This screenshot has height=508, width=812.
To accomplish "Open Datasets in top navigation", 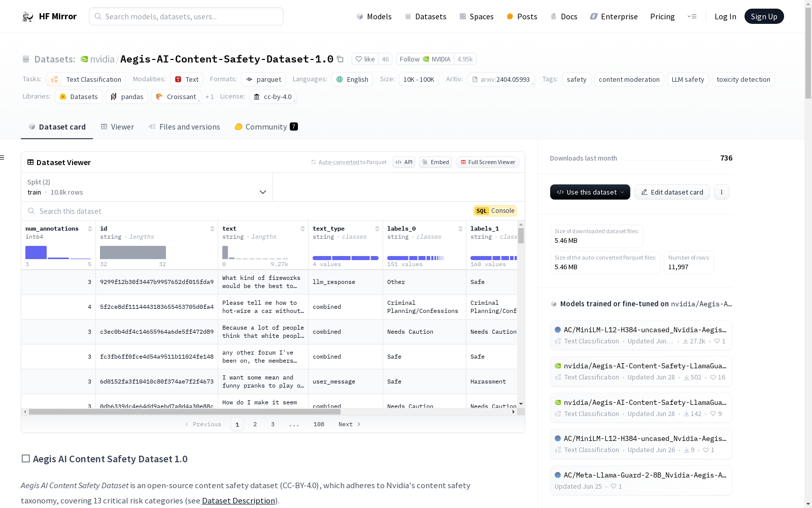I will pos(425,17).
